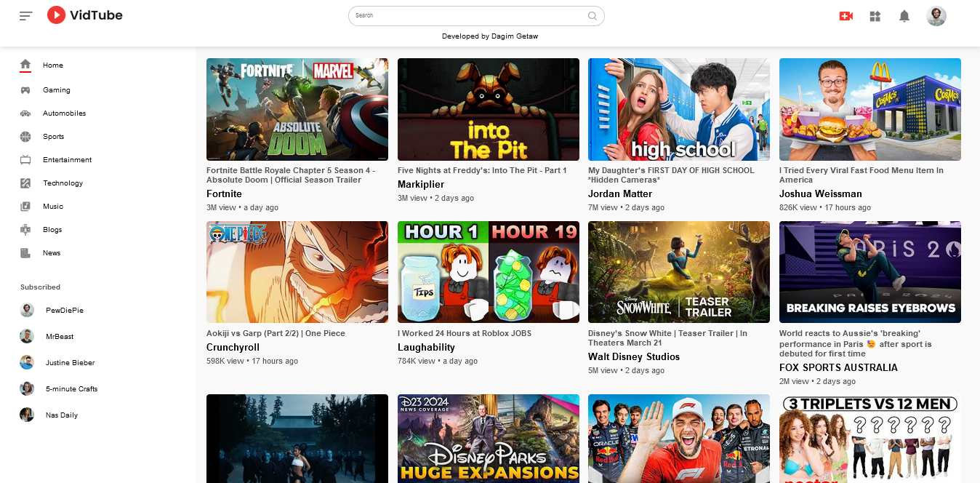
Task: Open the high school video thumbnail
Action: pos(679,109)
